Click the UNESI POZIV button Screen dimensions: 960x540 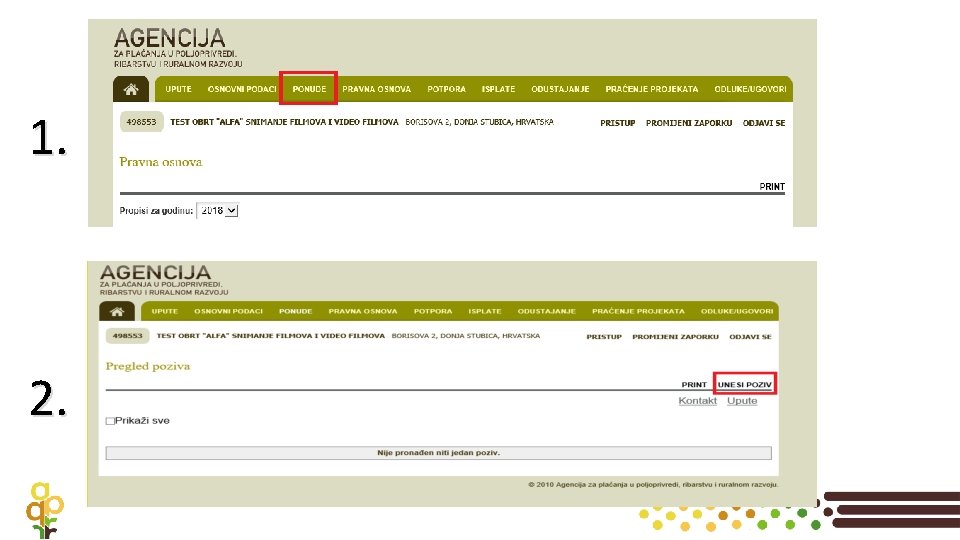(x=744, y=385)
